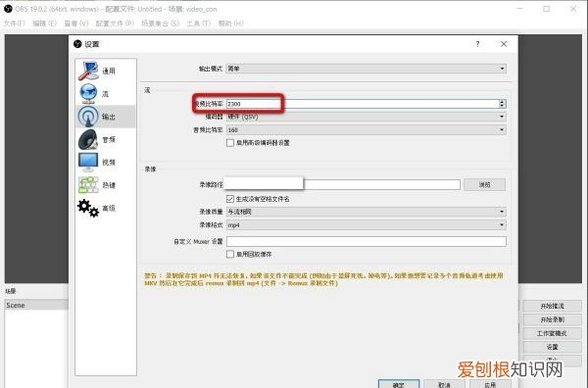
Task: Click the Browse (浏览) button
Action: click(484, 185)
